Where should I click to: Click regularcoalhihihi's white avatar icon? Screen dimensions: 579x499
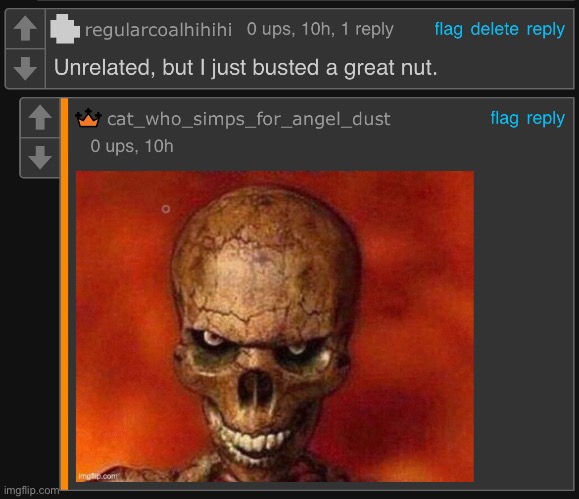pyautogui.click(x=65, y=29)
